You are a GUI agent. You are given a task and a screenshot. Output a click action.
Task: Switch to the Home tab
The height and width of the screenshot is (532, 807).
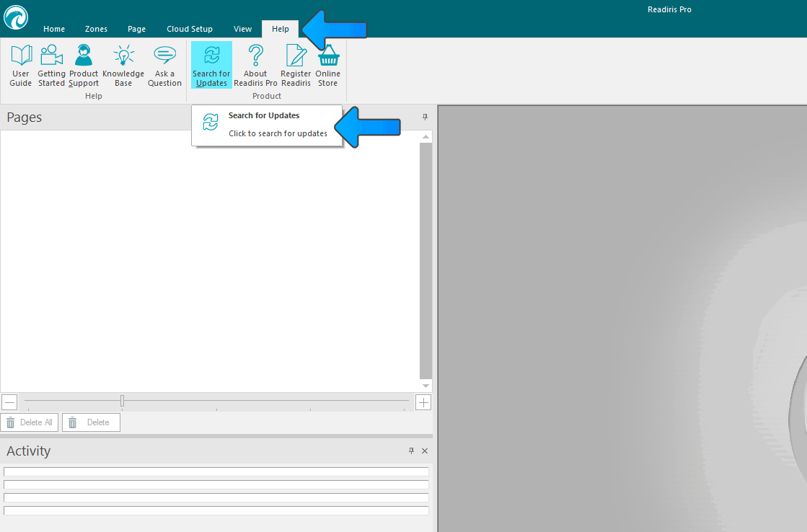[x=54, y=29]
